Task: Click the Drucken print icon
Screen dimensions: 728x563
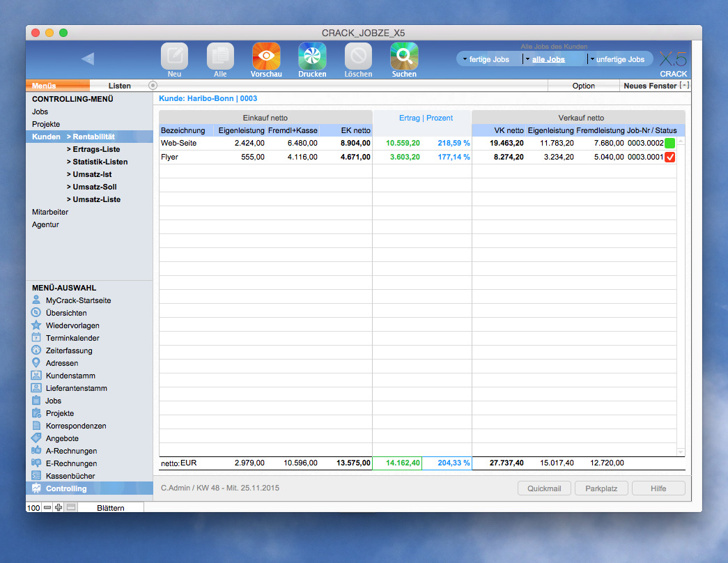Action: (x=312, y=56)
